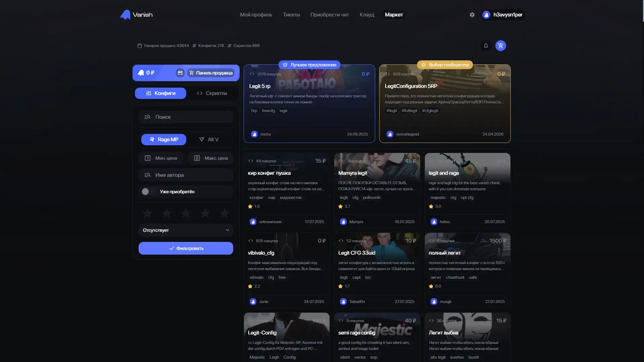The image size is (644, 362).
Task: Click code icon on vibivalo_cfg card
Action: 251,241
